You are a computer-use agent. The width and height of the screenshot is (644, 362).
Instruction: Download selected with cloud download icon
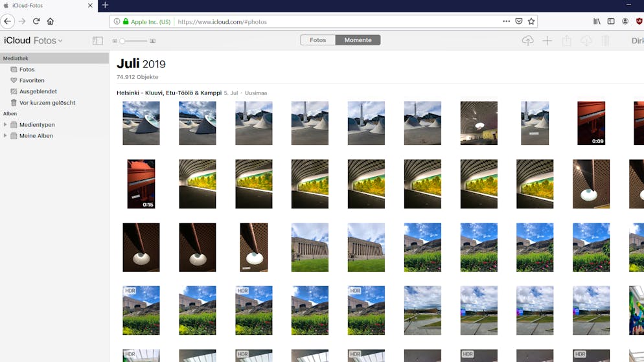click(x=586, y=40)
